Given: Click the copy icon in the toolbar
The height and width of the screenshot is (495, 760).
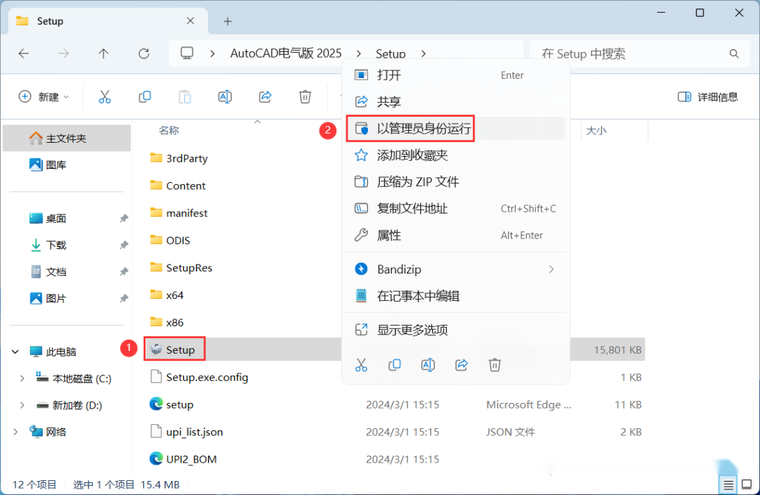Looking at the screenshot, I should (145, 97).
